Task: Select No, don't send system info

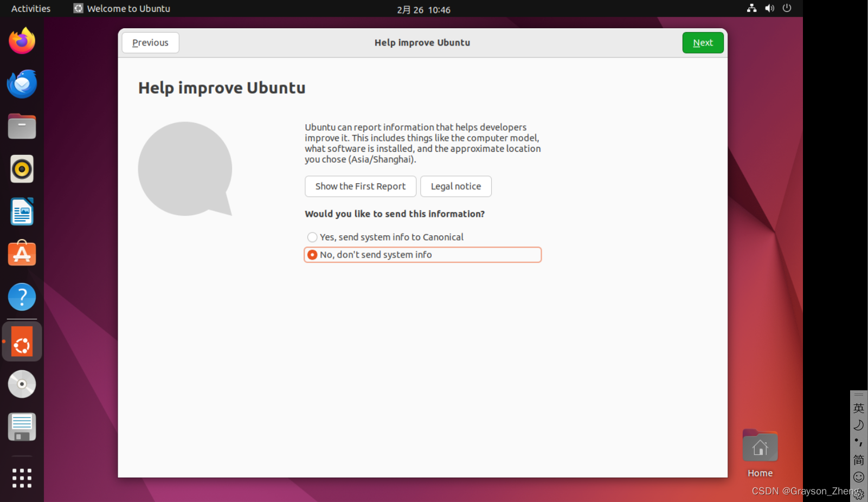Action: pos(423,255)
